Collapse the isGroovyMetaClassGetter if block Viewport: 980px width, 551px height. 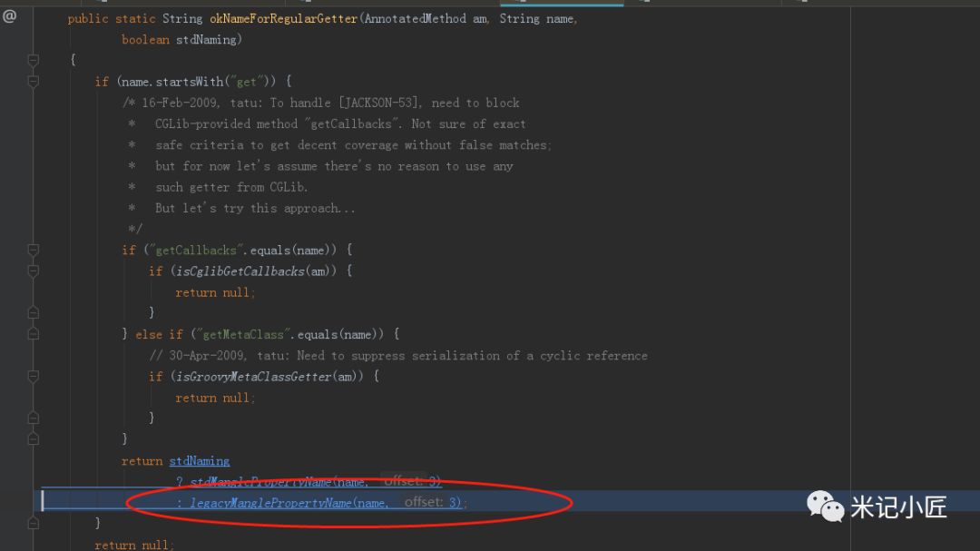pos(34,377)
